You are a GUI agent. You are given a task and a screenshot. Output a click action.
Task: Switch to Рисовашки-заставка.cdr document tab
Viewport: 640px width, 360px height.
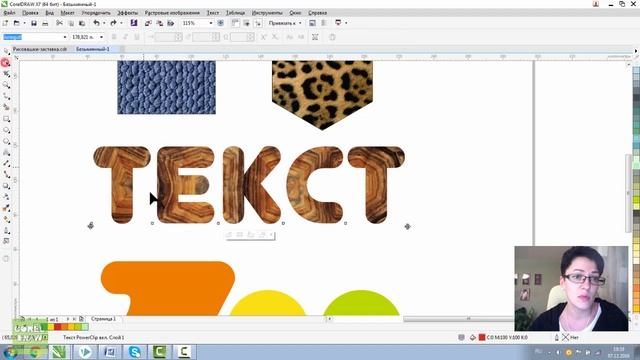click(40, 49)
